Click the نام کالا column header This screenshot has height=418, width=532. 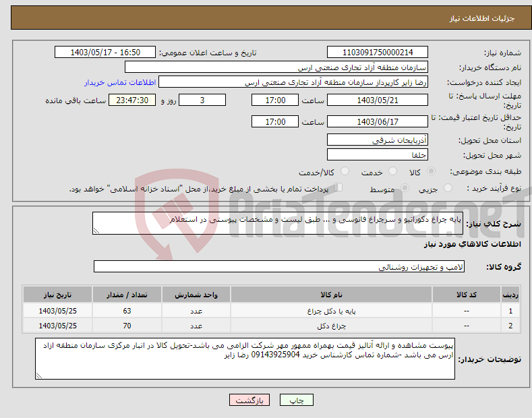[x=331, y=295]
